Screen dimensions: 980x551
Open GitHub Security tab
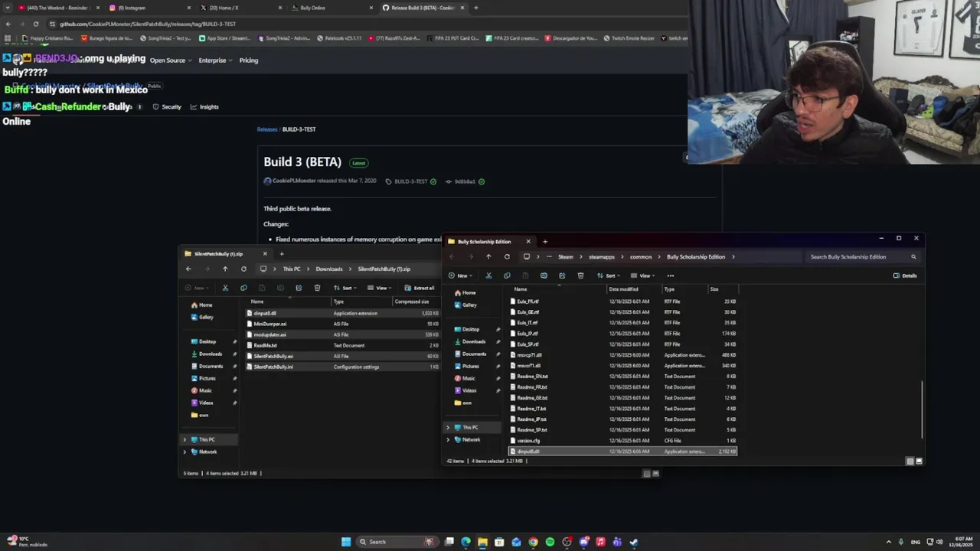167,107
